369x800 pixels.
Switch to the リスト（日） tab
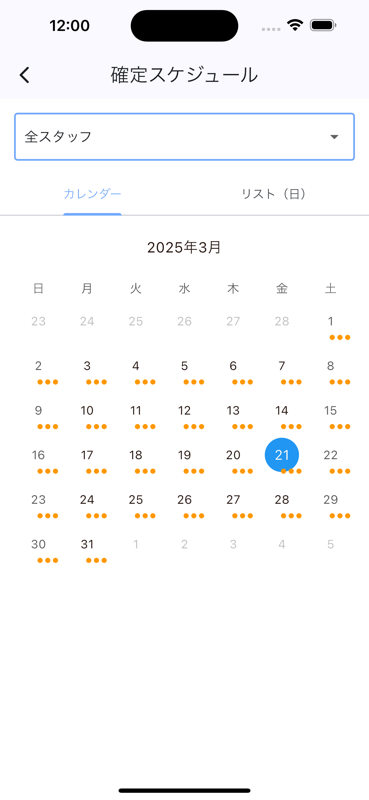pyautogui.click(x=274, y=194)
